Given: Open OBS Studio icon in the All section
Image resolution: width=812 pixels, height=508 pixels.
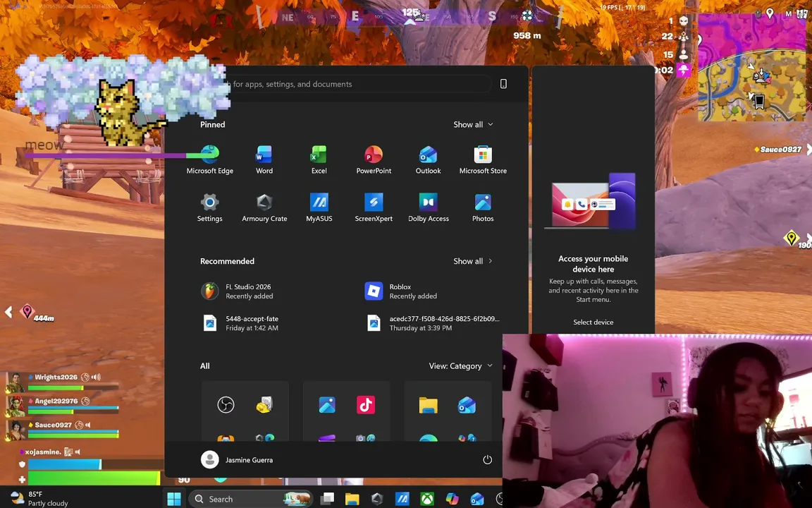Looking at the screenshot, I should 226,405.
